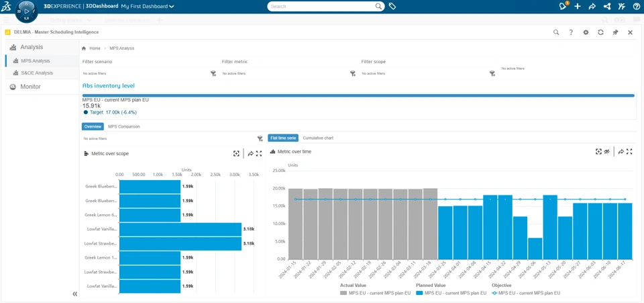Screen dimensions: 644x303
Task: Click the Lowfat Vanilla bar showing 3.18k
Action: pyautogui.click(x=180, y=229)
